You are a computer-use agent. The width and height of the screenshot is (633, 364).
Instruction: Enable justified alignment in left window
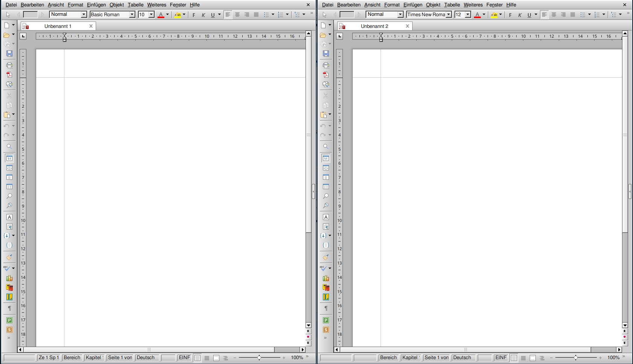256,15
